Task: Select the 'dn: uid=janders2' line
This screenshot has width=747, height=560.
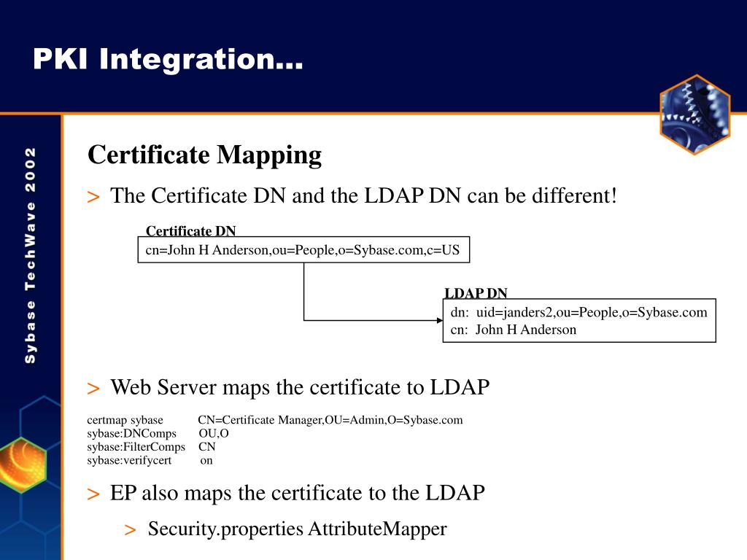Action: (x=578, y=312)
